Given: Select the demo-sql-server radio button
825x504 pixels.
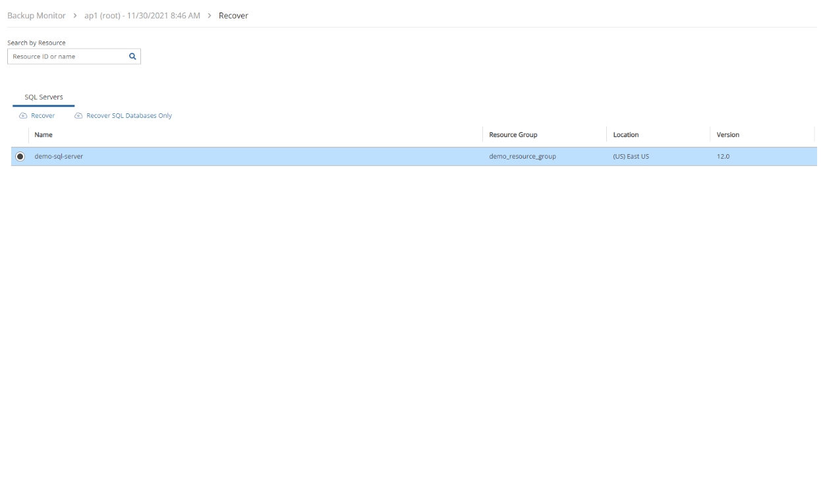Looking at the screenshot, I should (20, 157).
